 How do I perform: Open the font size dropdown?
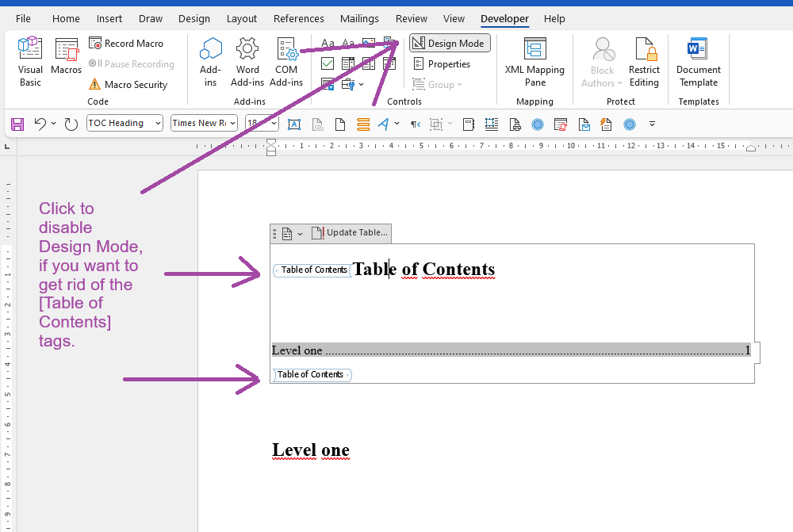coord(274,124)
